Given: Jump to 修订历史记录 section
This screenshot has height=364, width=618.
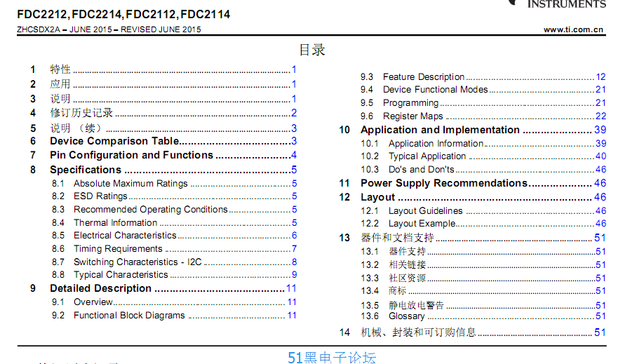Looking at the screenshot, I should click(81, 113).
